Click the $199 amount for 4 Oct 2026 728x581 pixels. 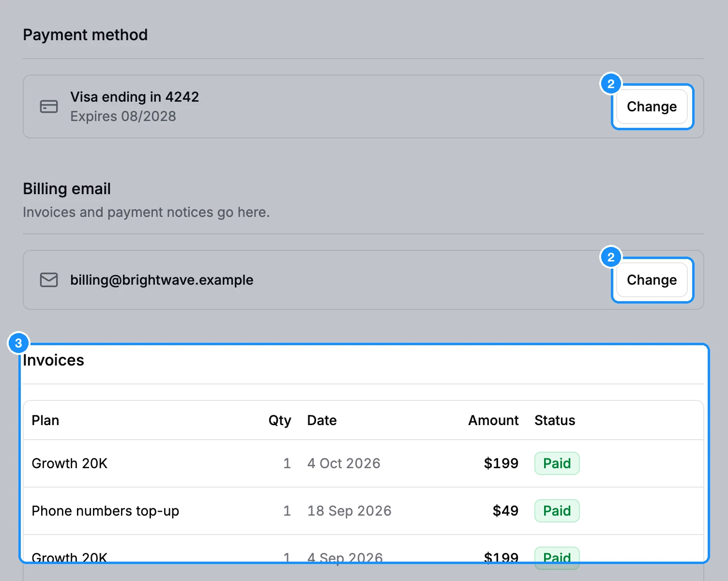(501, 463)
